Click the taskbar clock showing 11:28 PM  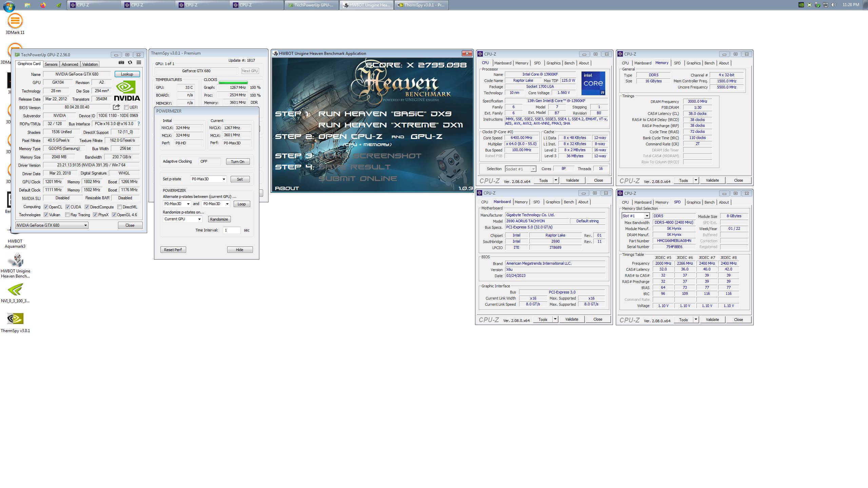(x=851, y=5)
